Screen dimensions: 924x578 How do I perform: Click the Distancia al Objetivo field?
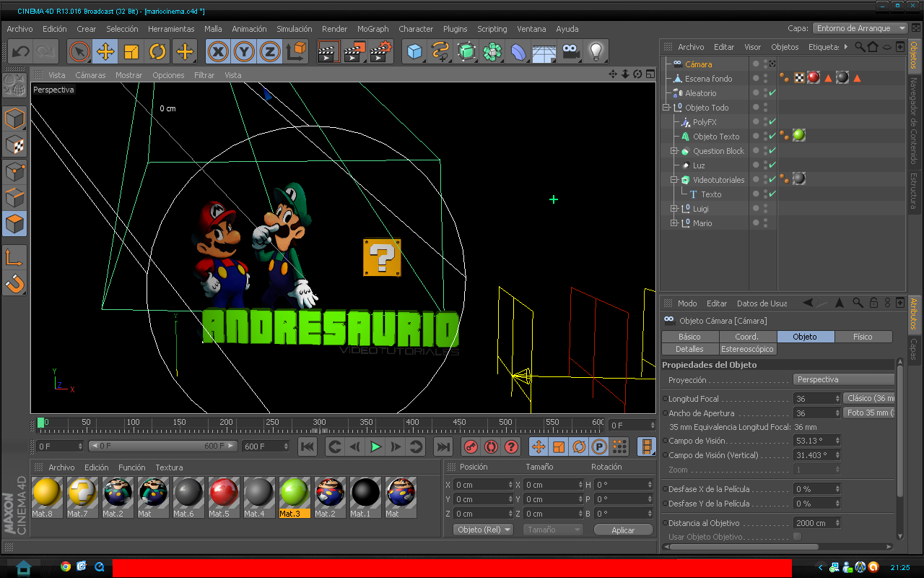816,522
